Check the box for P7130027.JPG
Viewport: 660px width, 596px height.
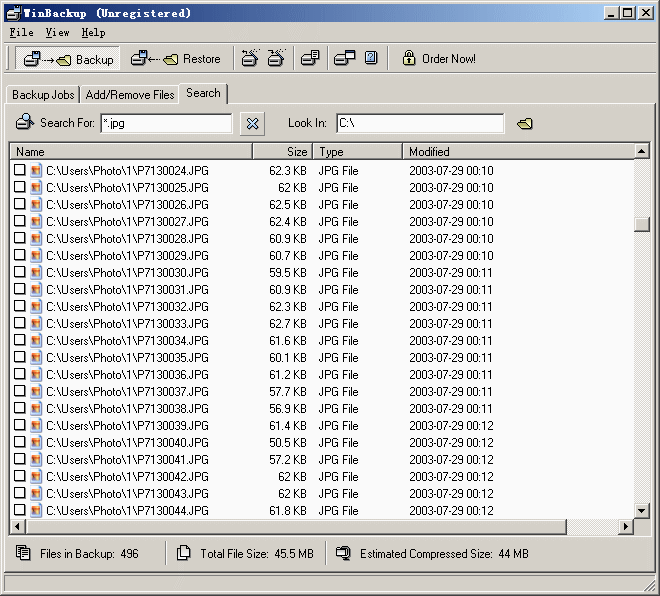[x=19, y=221]
